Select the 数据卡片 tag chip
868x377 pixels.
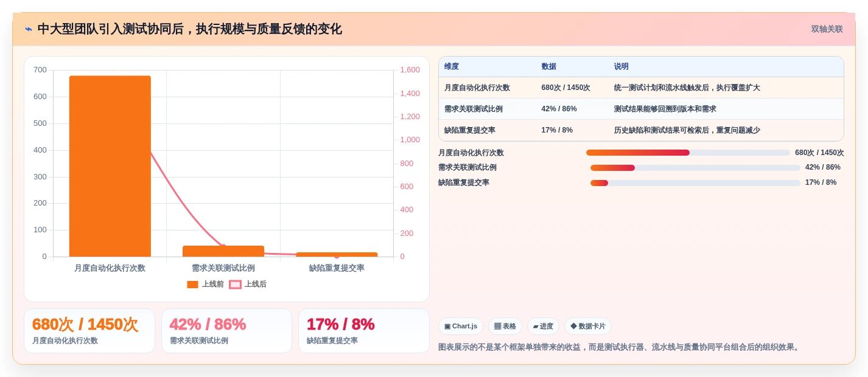[588, 326]
